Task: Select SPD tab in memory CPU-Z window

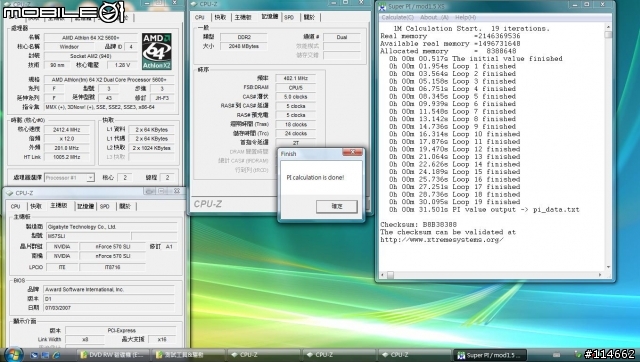Action: coord(289,17)
